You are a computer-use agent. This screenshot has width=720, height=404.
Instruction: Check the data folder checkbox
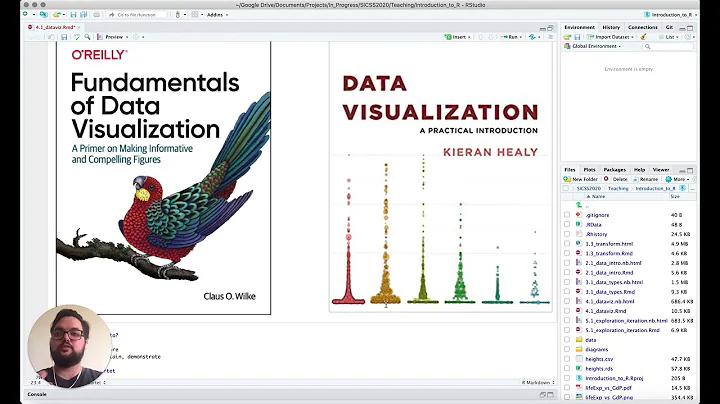pyautogui.click(x=567, y=340)
